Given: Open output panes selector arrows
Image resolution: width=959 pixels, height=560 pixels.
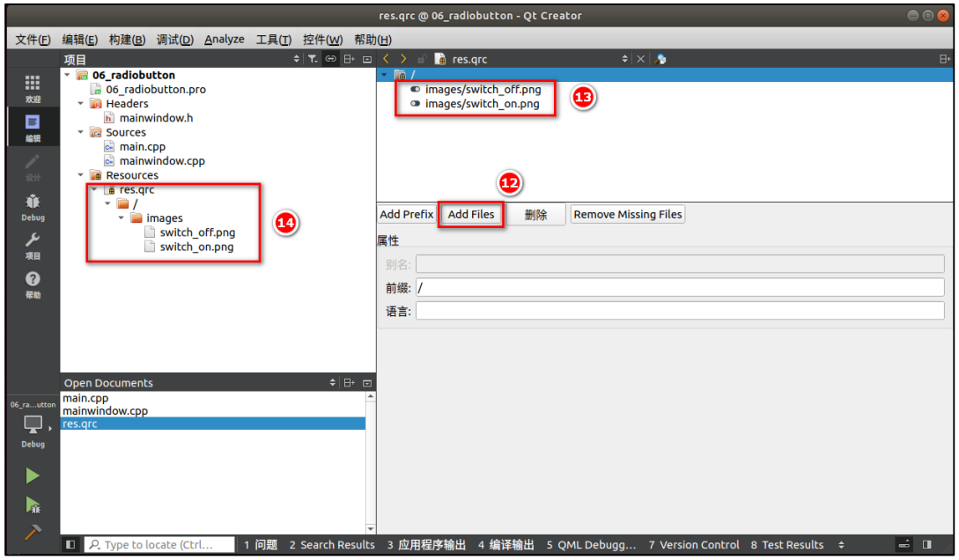Looking at the screenshot, I should pos(842,544).
